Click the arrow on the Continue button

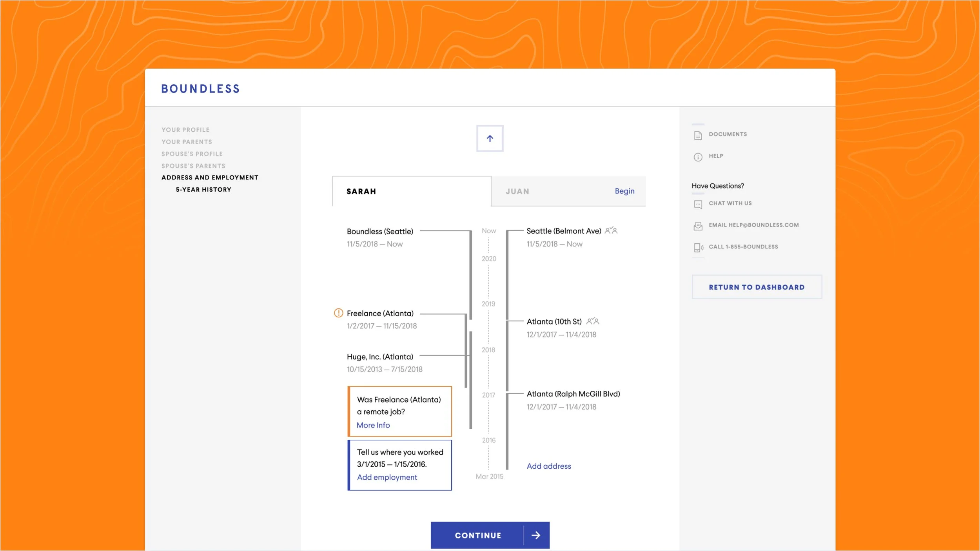(536, 535)
